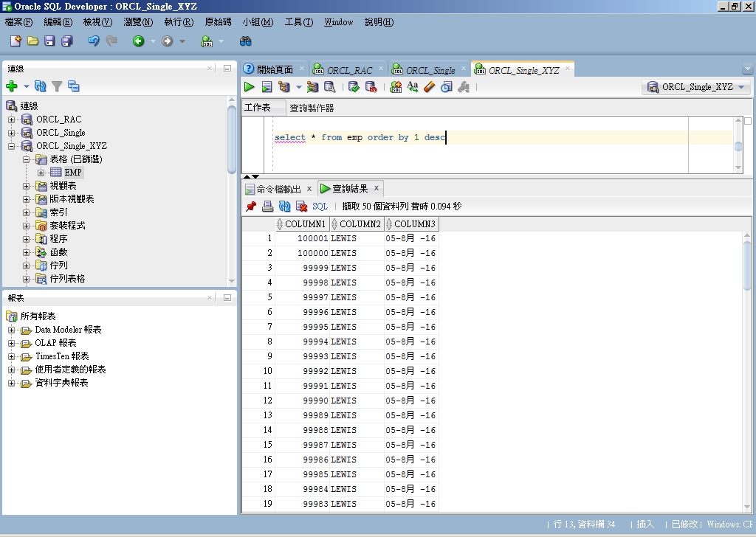
Task: Expand the ORCL_Single connection node
Action: 11,133
